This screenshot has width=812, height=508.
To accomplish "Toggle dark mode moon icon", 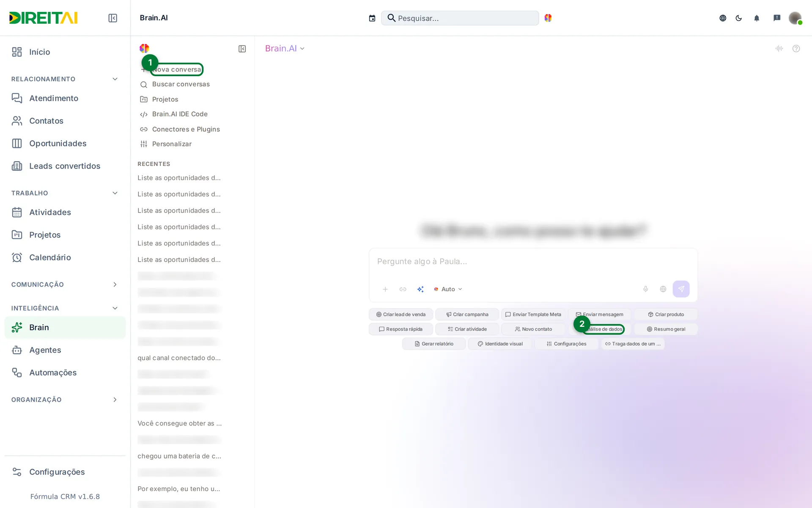I will (739, 18).
